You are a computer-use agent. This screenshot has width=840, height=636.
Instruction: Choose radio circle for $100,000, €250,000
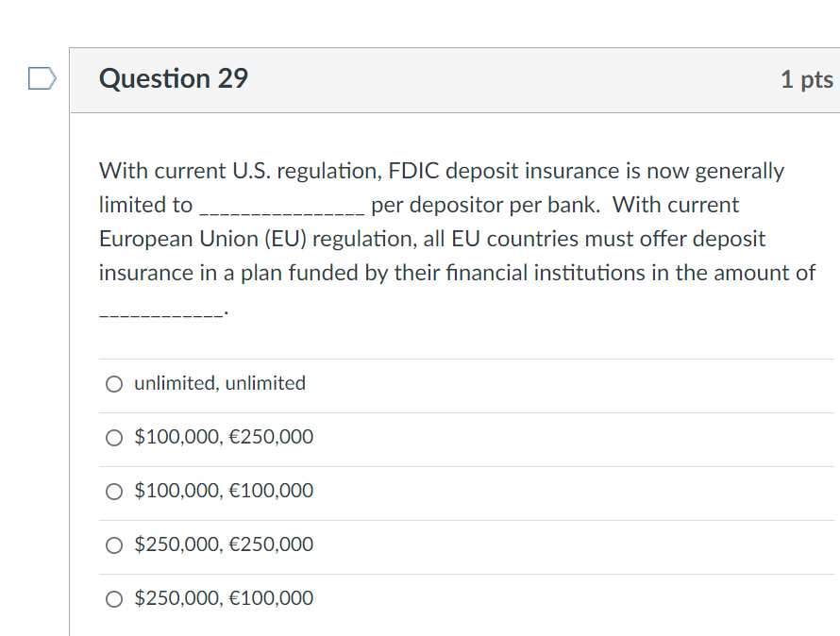coord(114,438)
